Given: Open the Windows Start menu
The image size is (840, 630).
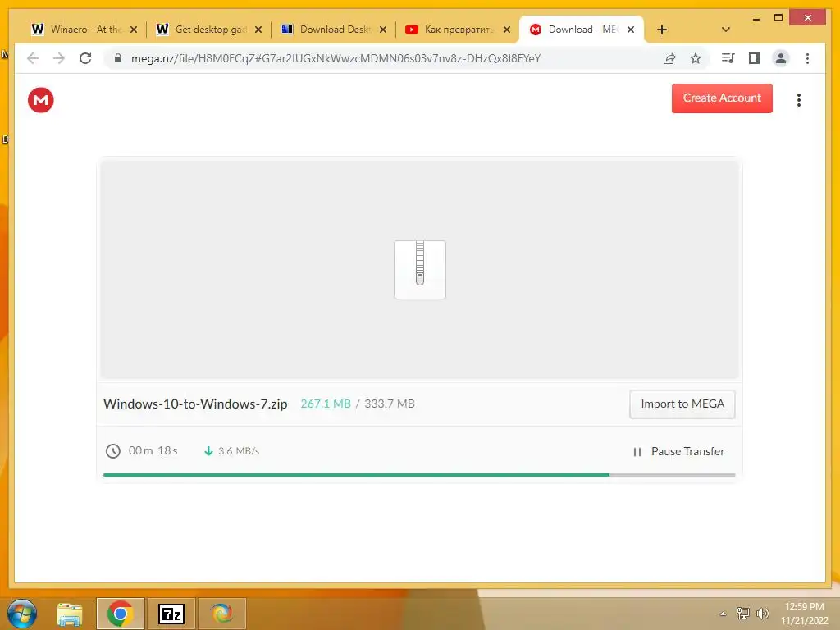Looking at the screenshot, I should [22, 614].
